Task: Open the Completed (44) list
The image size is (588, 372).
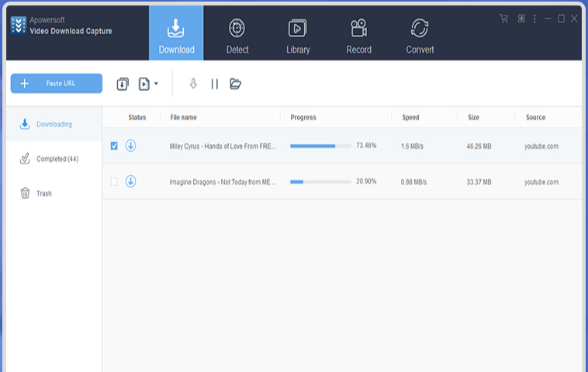Action: [54, 159]
